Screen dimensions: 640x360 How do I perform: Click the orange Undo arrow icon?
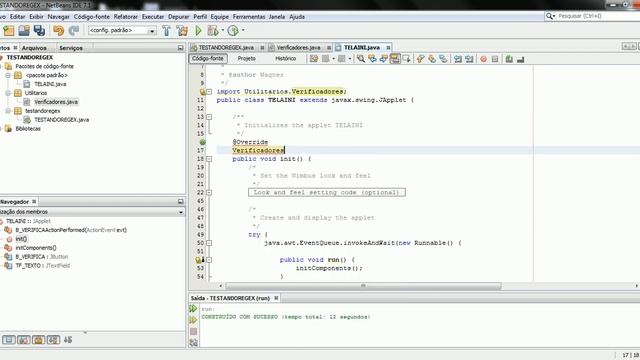58,31
